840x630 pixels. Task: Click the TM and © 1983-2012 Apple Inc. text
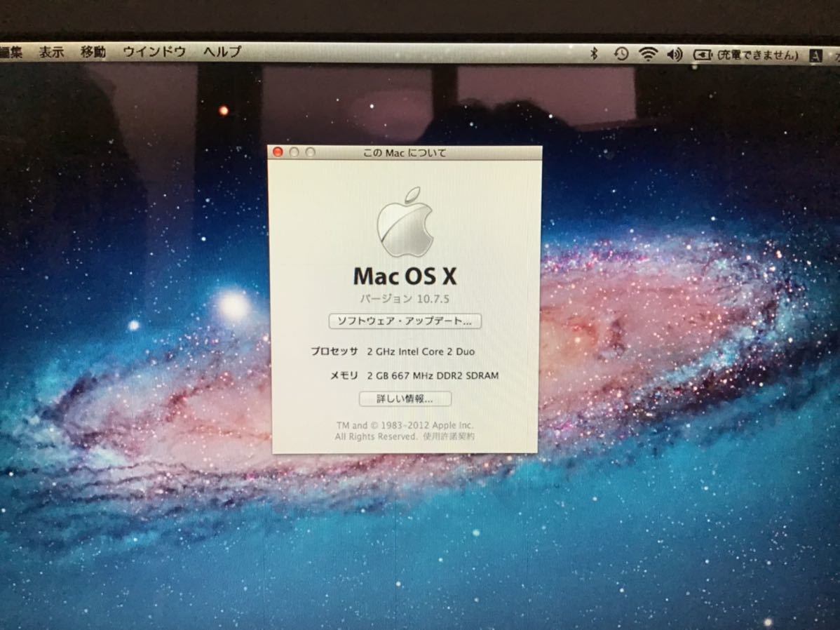pos(405,425)
